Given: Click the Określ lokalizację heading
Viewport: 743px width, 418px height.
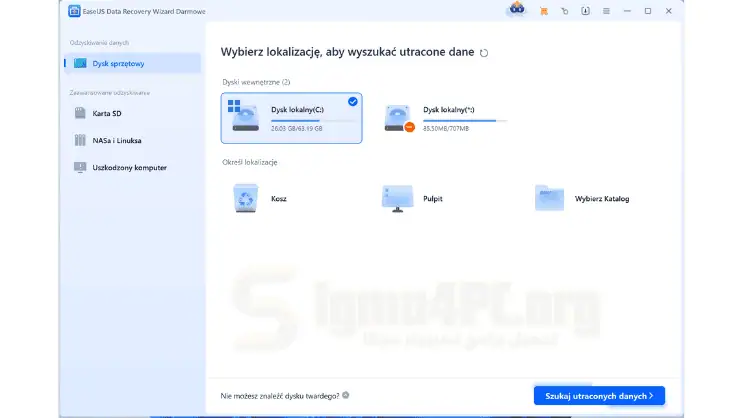Looking at the screenshot, I should [x=250, y=162].
